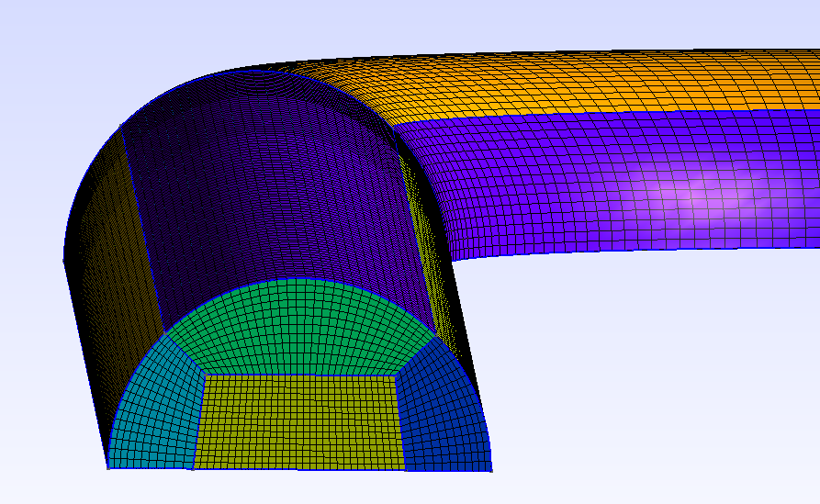Click the orange upper surface of the pipe
This screenshot has height=504, width=820.
click(x=575, y=84)
